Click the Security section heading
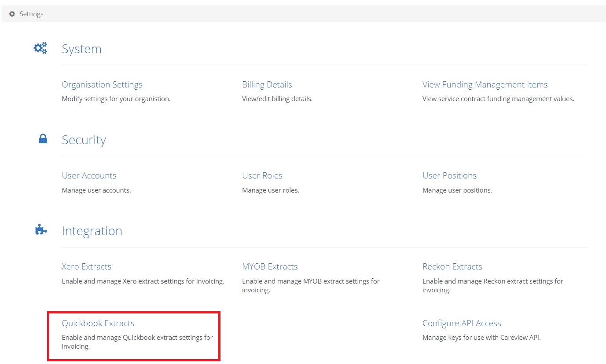Viewport: 606px width, 364px height. (84, 140)
